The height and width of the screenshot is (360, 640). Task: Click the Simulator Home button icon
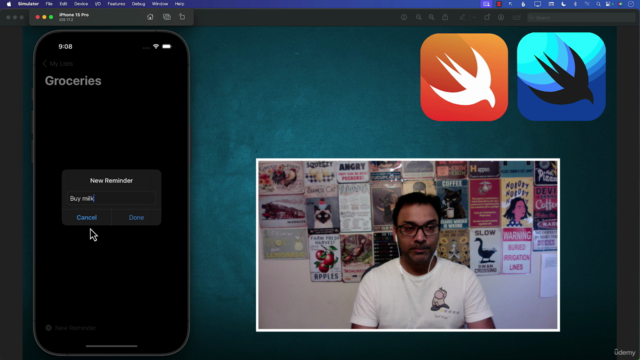(x=150, y=17)
